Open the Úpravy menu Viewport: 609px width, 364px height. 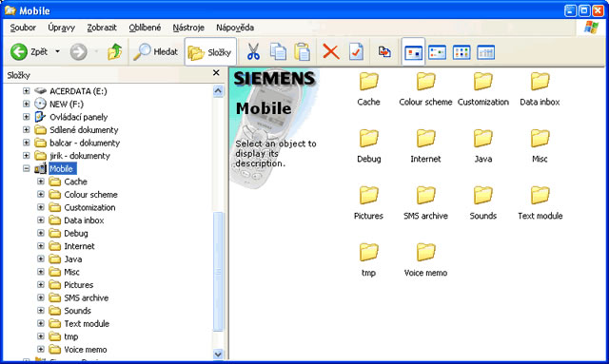pyautogui.click(x=61, y=28)
